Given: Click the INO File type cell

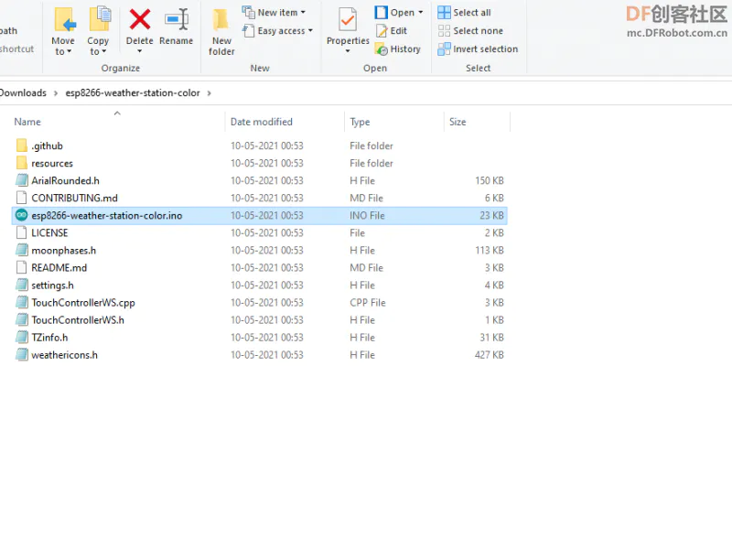Looking at the screenshot, I should click(367, 215).
